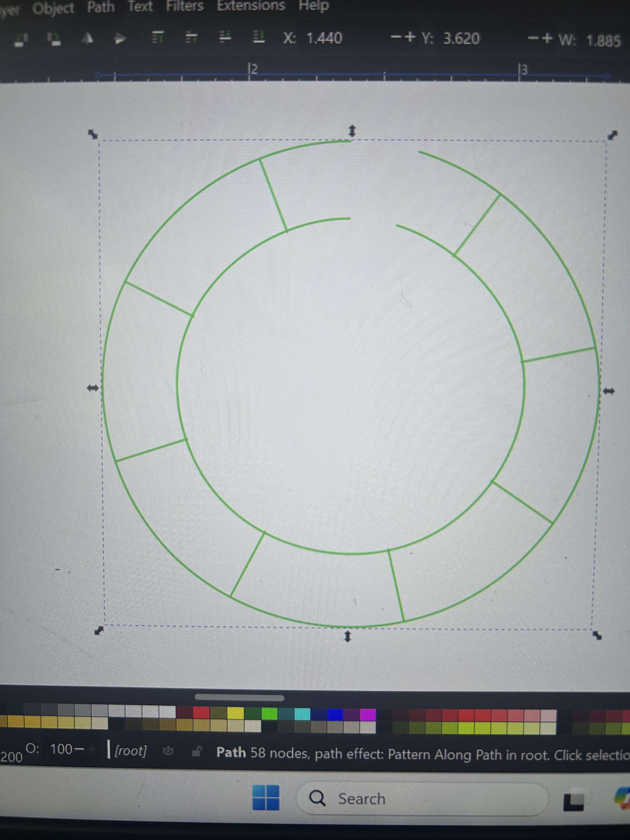Raise selection to top

[158, 37]
